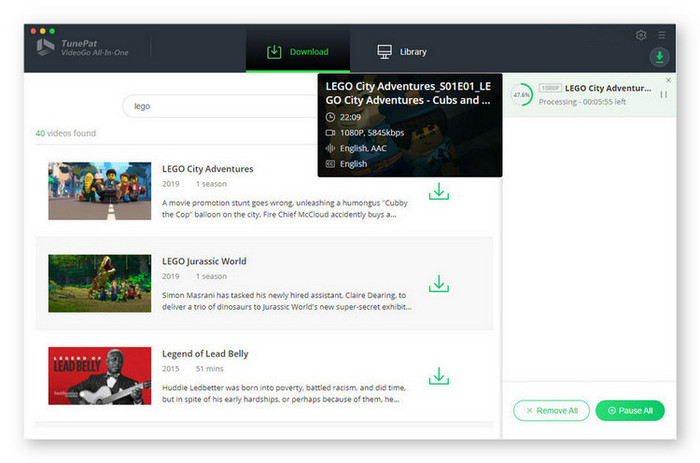
Task: Click the 47.6% circular progress indicator
Action: tap(521, 95)
